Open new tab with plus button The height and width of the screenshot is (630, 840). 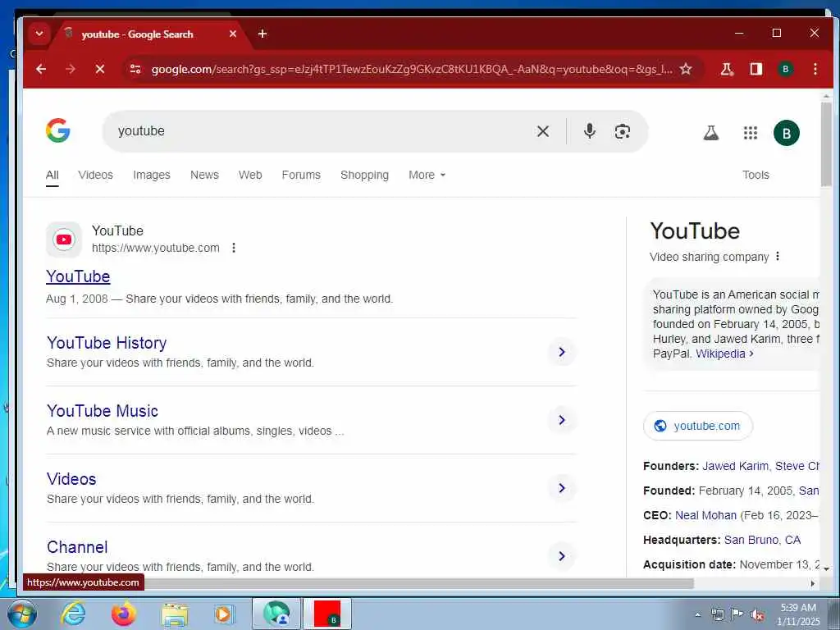coord(262,34)
